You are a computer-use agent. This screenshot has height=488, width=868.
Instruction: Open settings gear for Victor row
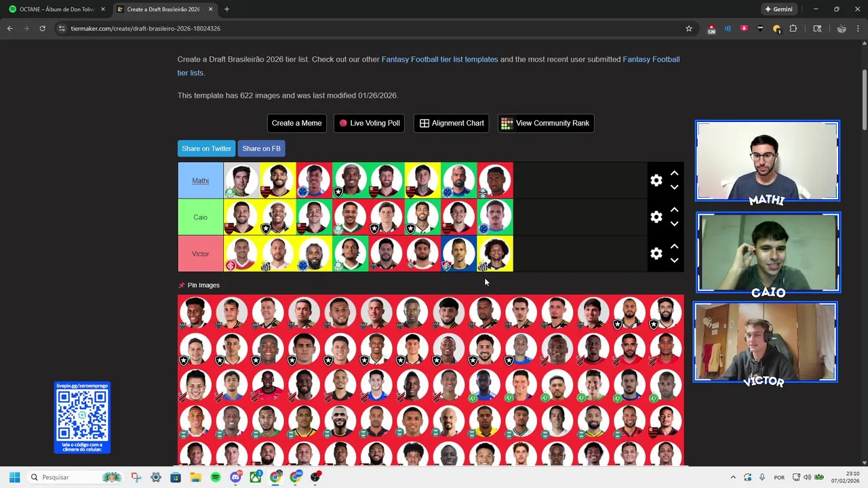pyautogui.click(x=656, y=253)
